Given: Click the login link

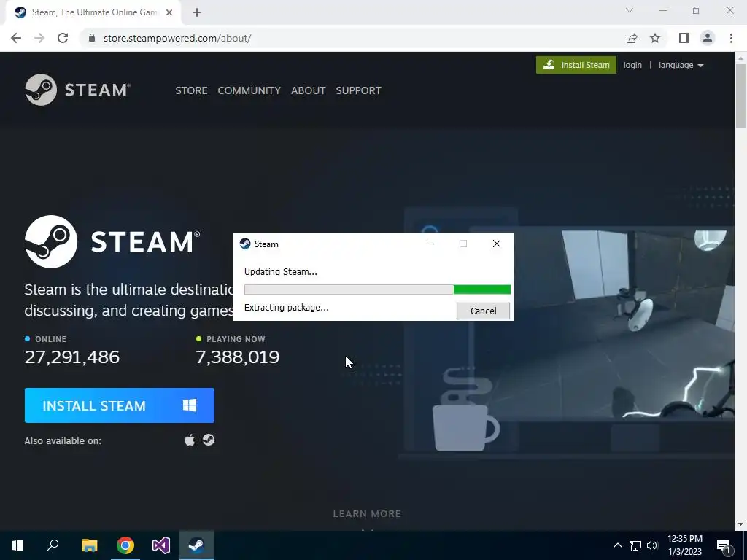Looking at the screenshot, I should coord(632,65).
